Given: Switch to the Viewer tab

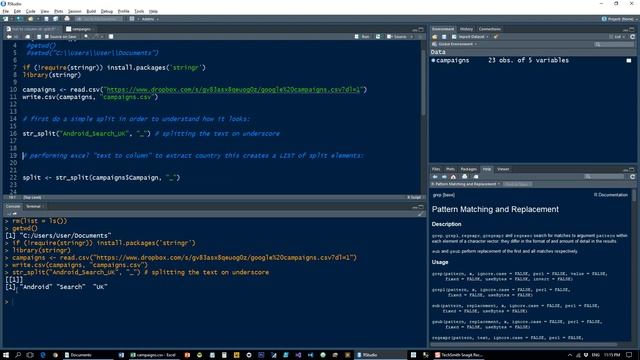Looking at the screenshot, I should click(x=503, y=169).
